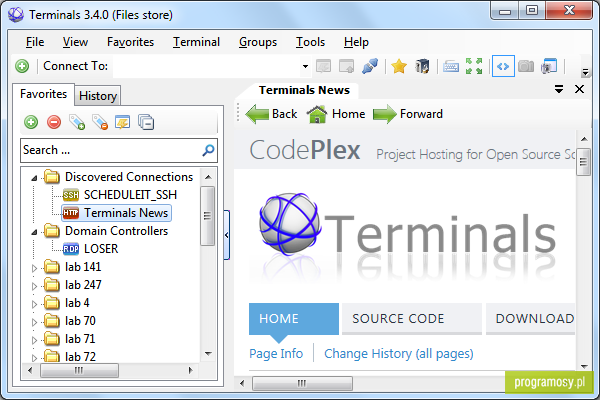This screenshot has width=600, height=400.
Task: Click the web page horizontal scrollbar thumb
Action: [x=302, y=383]
